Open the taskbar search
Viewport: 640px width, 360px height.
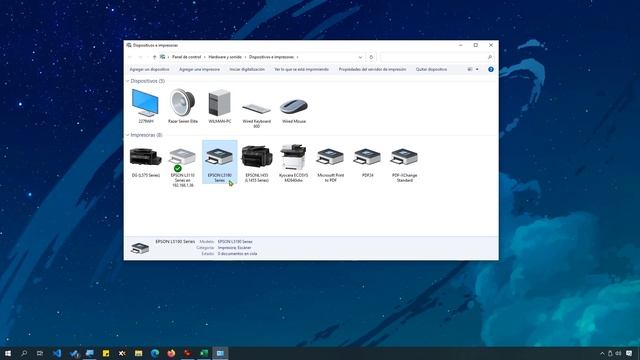tap(24, 353)
